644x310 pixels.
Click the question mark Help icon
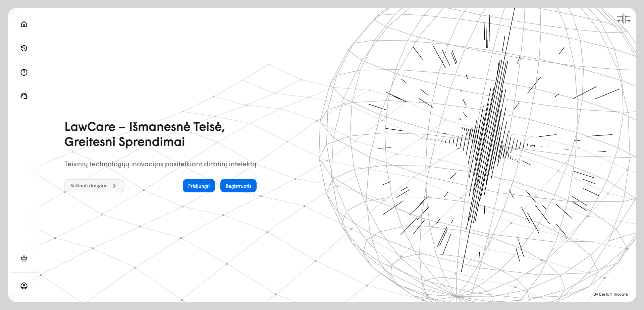(x=24, y=72)
